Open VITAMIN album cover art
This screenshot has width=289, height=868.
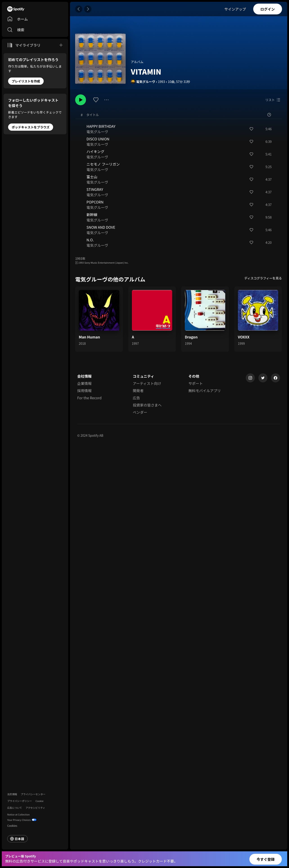[x=100, y=59]
